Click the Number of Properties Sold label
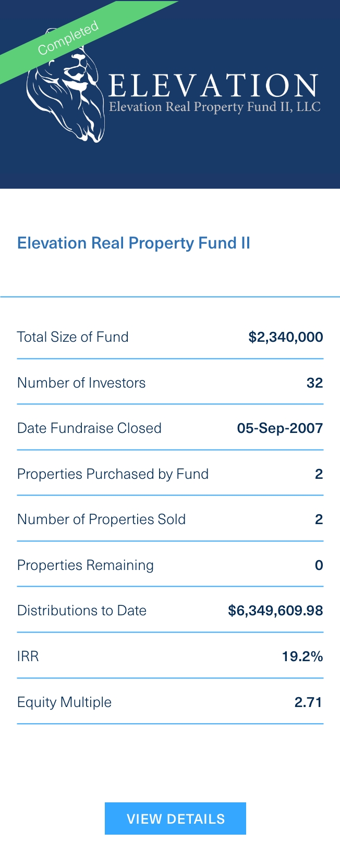Image resolution: width=340 pixels, height=868 pixels. (x=101, y=519)
